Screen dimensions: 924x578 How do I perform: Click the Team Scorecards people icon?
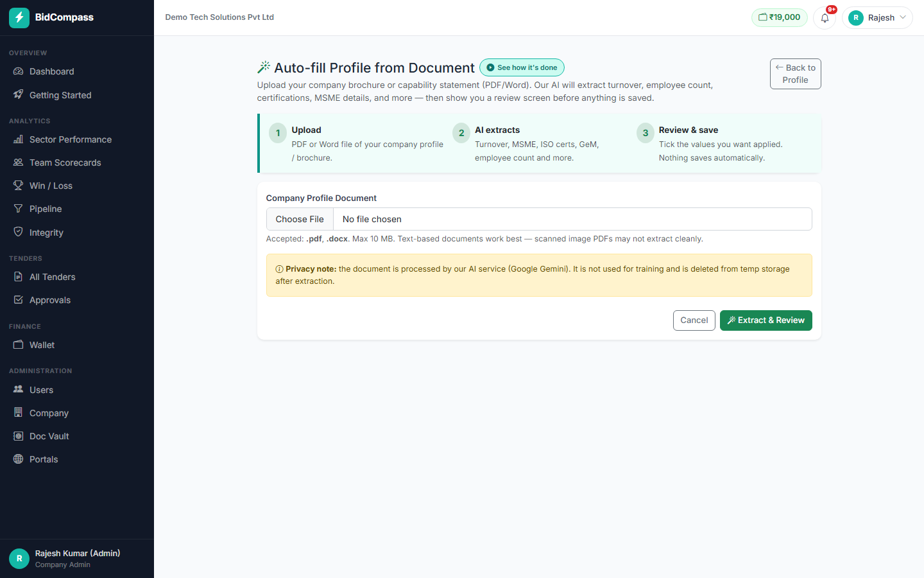click(18, 162)
